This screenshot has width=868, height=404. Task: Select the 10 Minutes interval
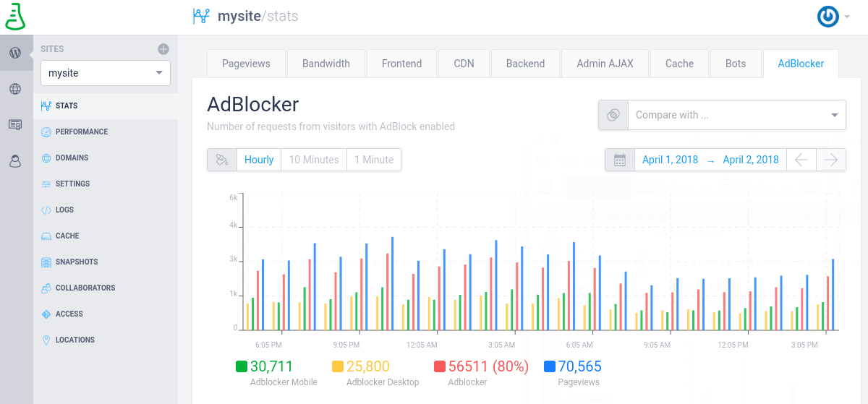314,160
